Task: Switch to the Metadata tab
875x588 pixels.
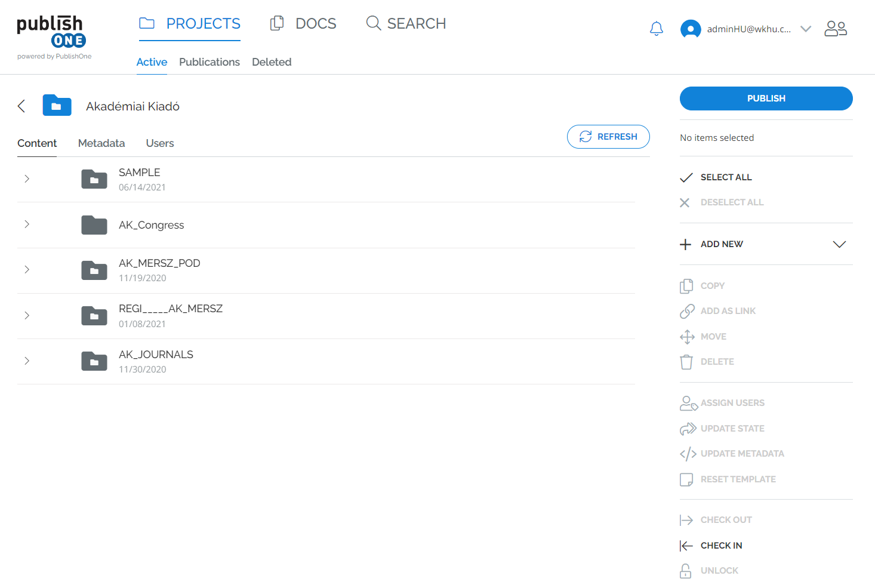Action: (101, 143)
